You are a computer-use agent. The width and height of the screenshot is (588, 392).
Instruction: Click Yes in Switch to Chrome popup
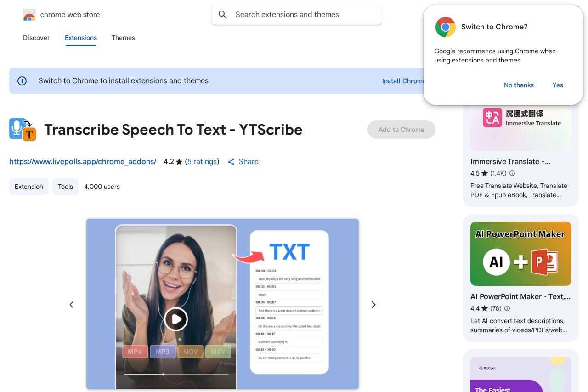click(x=558, y=85)
